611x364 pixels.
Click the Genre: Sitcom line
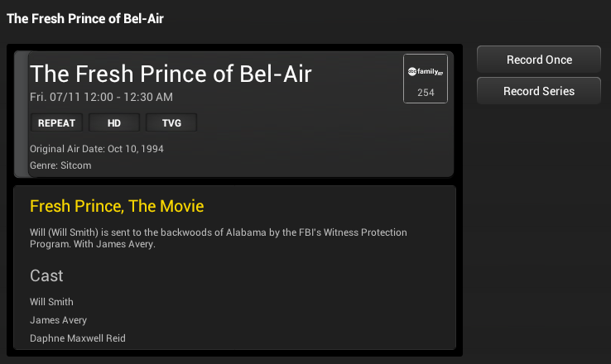[60, 165]
